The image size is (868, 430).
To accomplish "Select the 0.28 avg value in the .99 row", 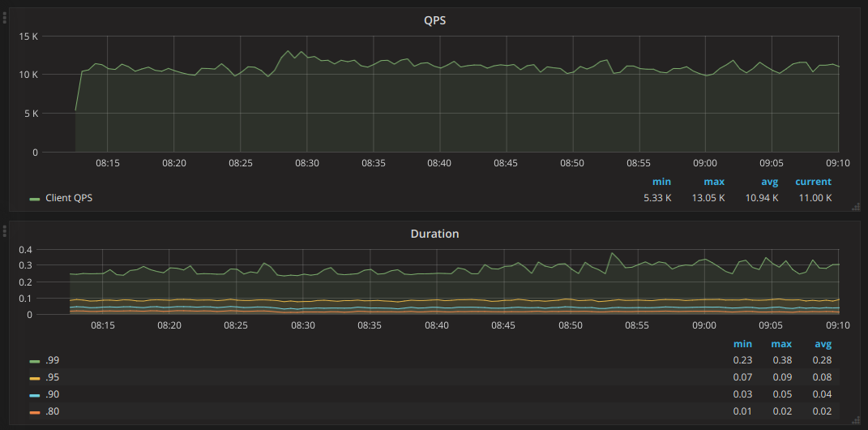I will click(822, 360).
